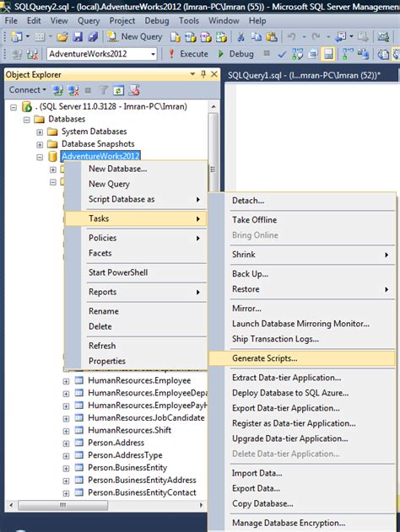This screenshot has height=532, width=400.
Task: Choose Detach... from the submenu
Action: click(302, 201)
